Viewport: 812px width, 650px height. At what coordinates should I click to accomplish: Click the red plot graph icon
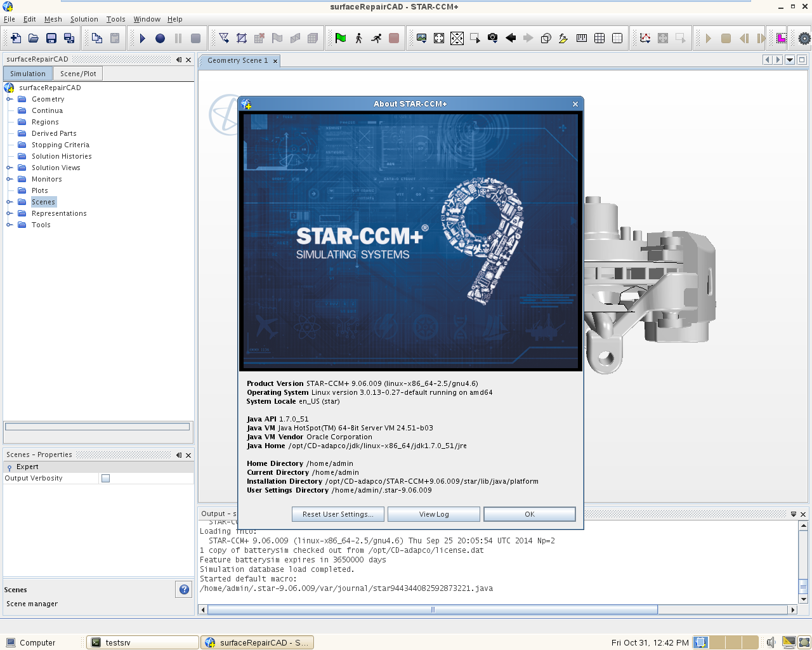point(645,38)
